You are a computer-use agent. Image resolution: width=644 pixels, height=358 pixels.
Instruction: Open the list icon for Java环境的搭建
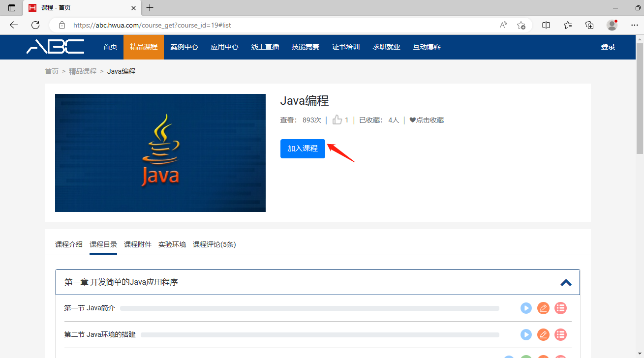[x=560, y=335]
